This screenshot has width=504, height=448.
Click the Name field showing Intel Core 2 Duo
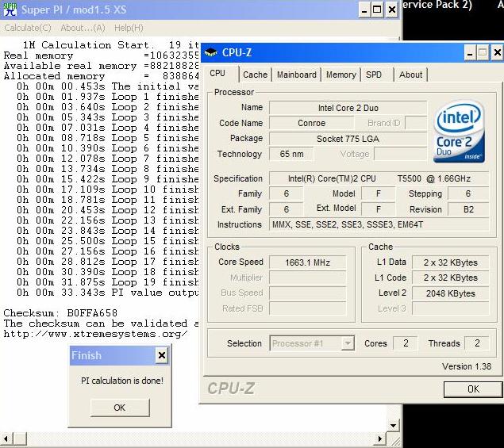click(348, 108)
